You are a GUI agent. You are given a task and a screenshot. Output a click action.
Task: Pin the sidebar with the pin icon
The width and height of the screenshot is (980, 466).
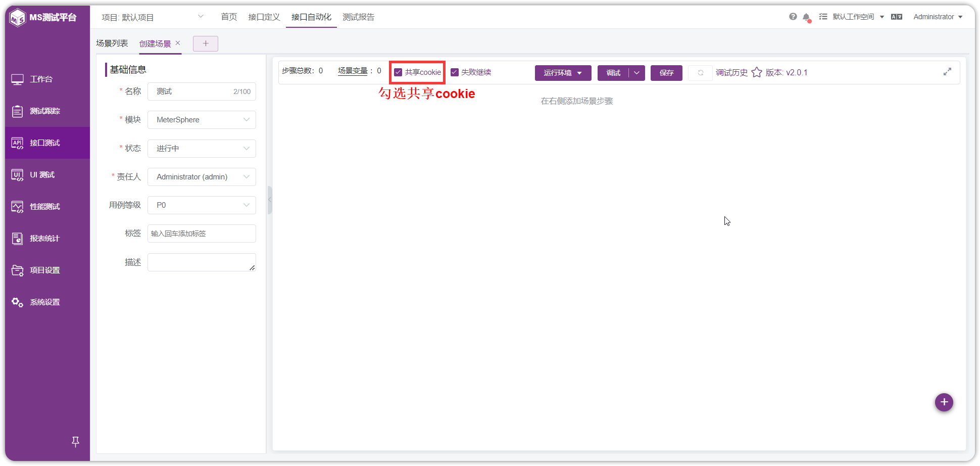coord(75,442)
